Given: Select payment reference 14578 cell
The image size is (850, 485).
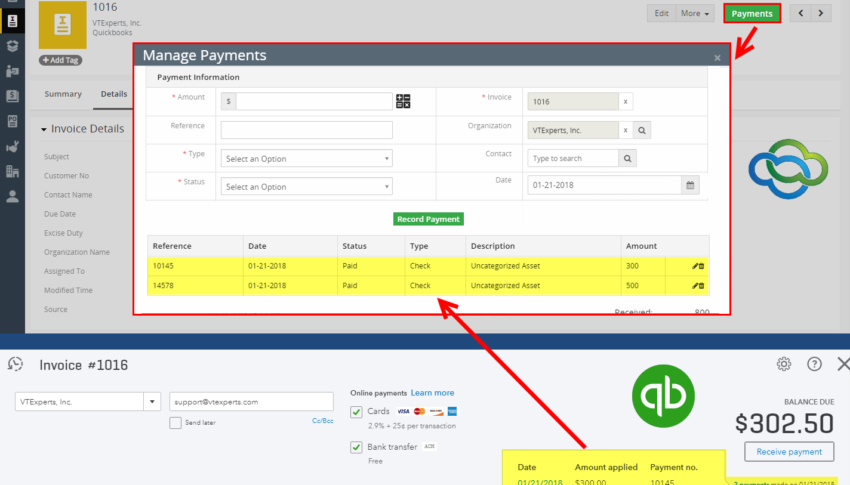Looking at the screenshot, I should point(195,286).
